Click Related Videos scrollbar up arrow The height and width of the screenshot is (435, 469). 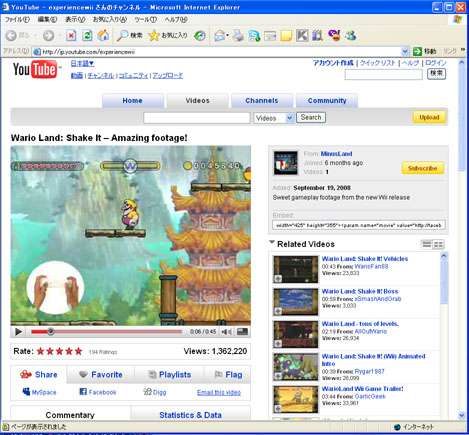point(444,256)
